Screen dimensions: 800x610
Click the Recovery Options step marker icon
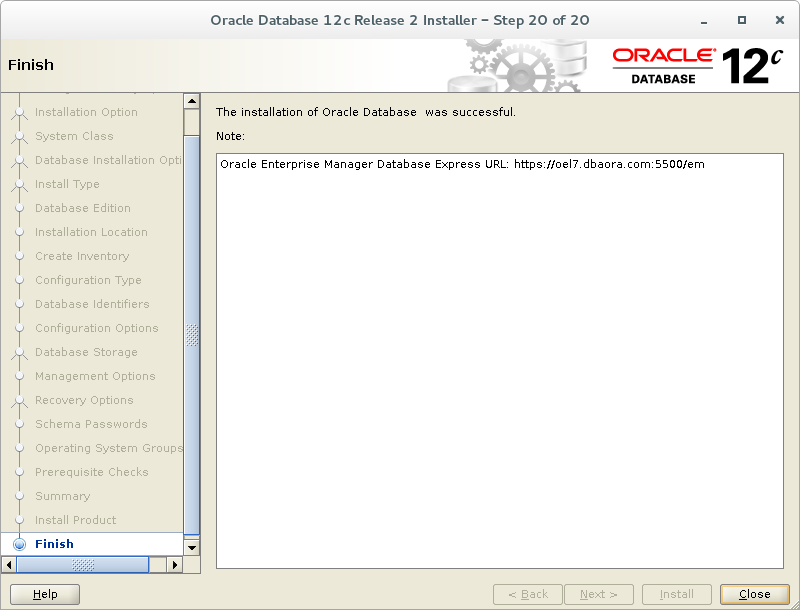coord(19,400)
